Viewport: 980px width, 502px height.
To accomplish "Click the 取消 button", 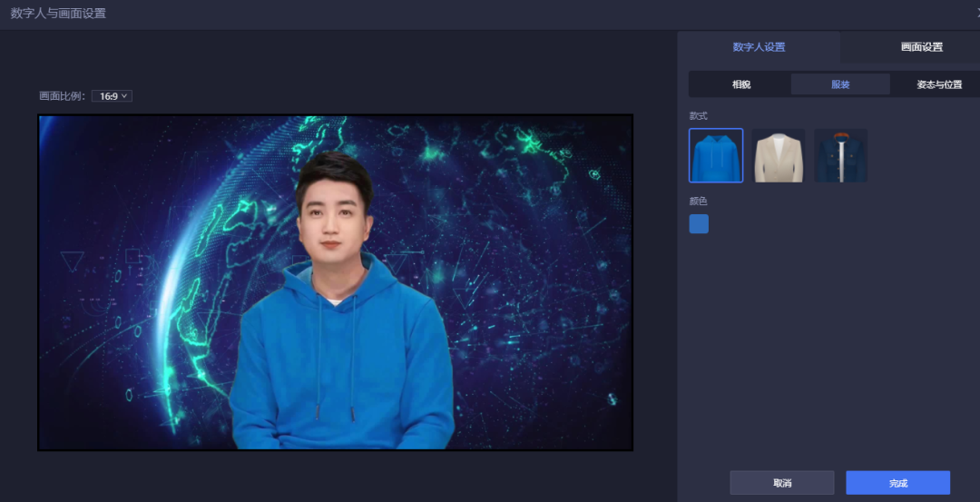I will click(x=782, y=483).
